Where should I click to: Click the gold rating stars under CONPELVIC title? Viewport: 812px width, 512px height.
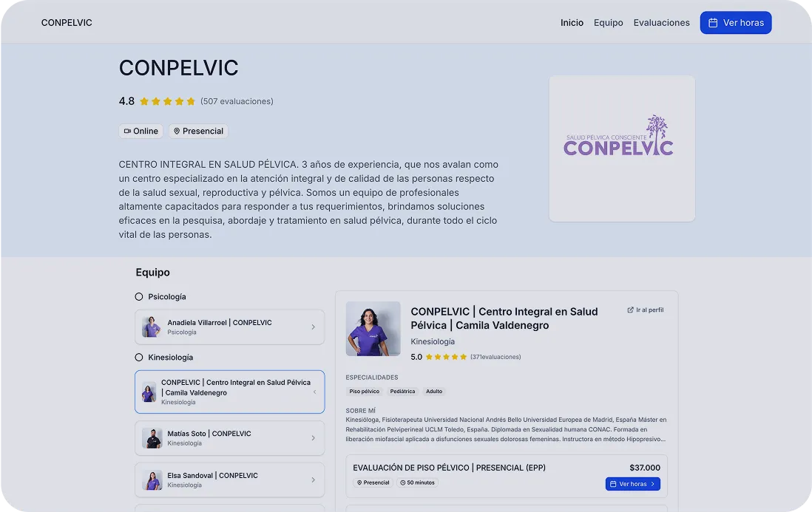(167, 101)
